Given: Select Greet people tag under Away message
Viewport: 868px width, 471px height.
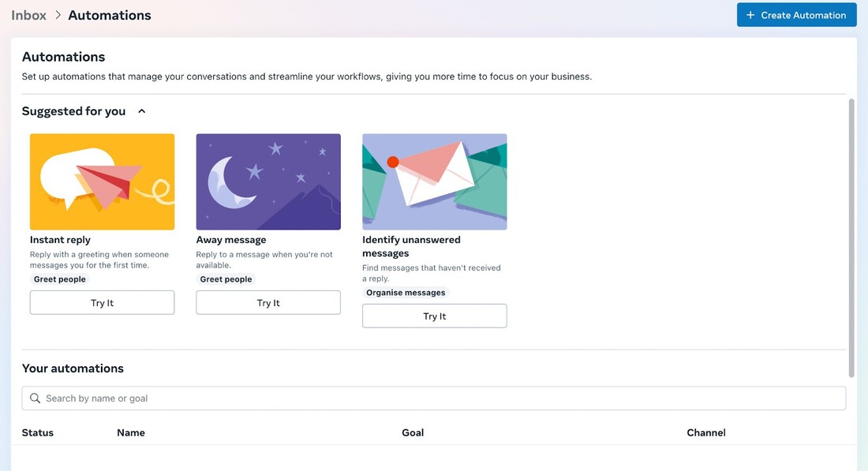Looking at the screenshot, I should point(226,279).
